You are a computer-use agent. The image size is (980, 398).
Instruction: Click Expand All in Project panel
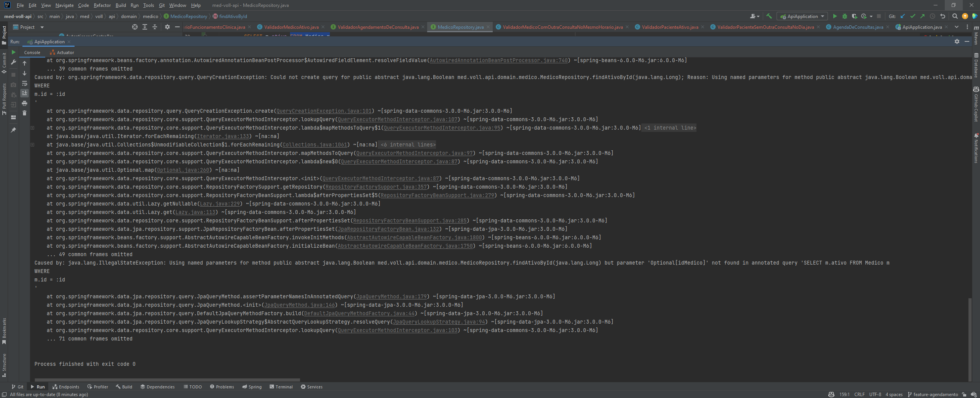[145, 27]
